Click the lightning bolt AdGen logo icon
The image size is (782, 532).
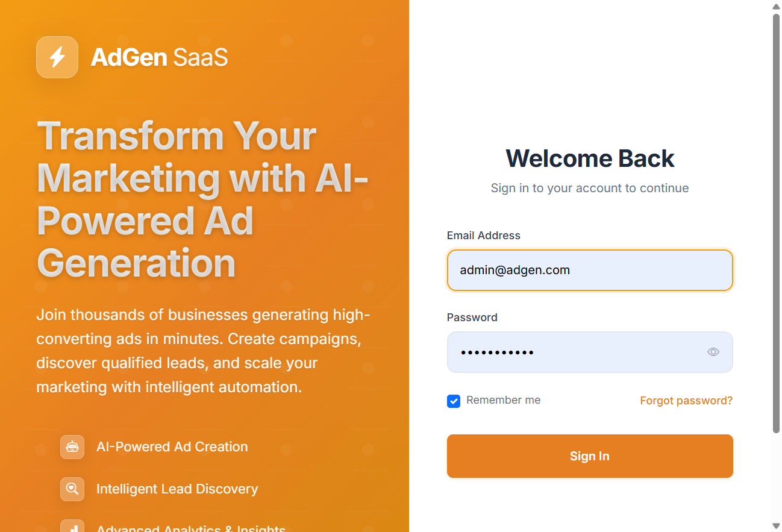pyautogui.click(x=57, y=57)
